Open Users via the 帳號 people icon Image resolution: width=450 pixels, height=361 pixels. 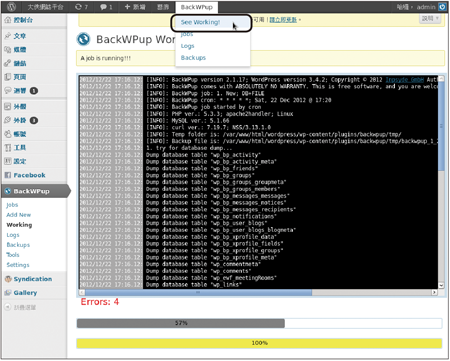(x=8, y=134)
